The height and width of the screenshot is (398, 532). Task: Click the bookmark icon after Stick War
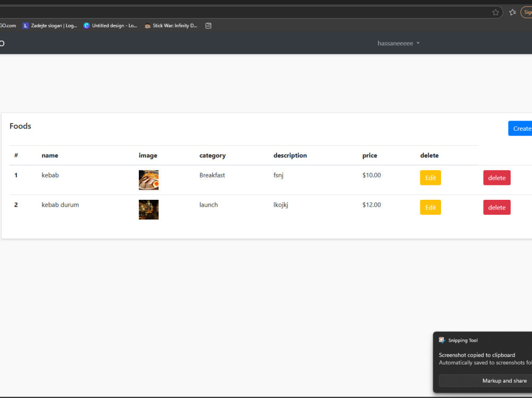point(209,26)
